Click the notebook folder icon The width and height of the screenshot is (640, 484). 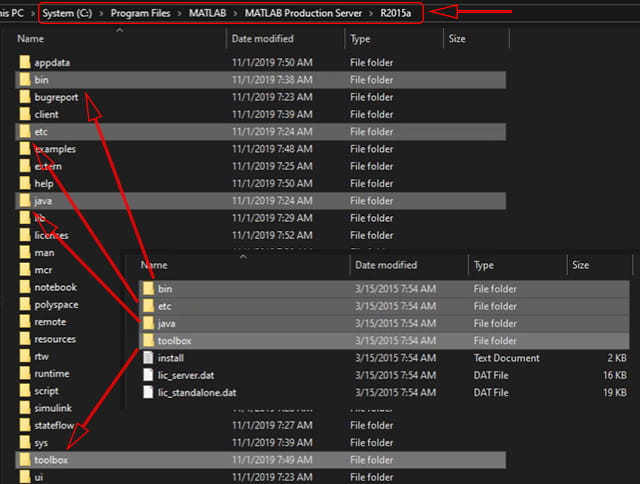click(25, 287)
